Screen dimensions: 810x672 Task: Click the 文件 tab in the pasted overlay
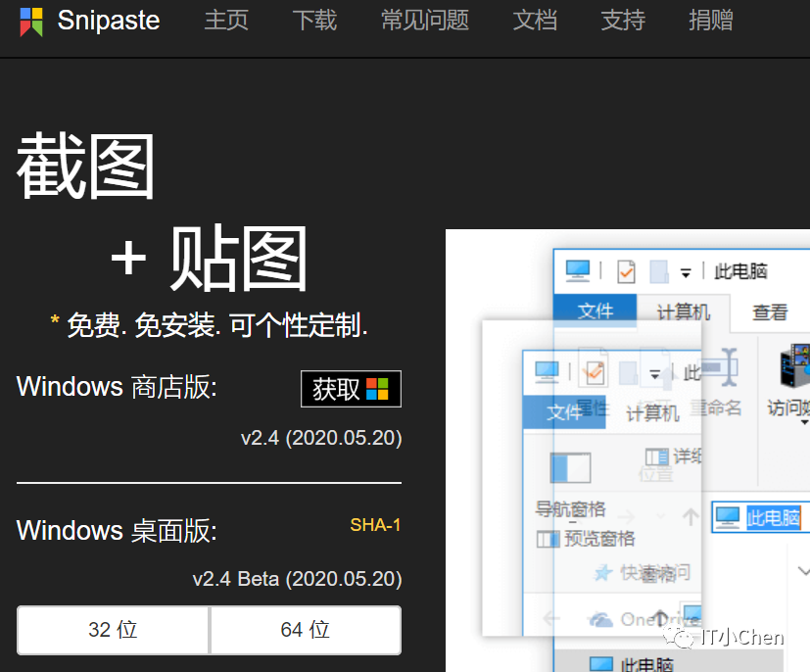pyautogui.click(x=563, y=412)
